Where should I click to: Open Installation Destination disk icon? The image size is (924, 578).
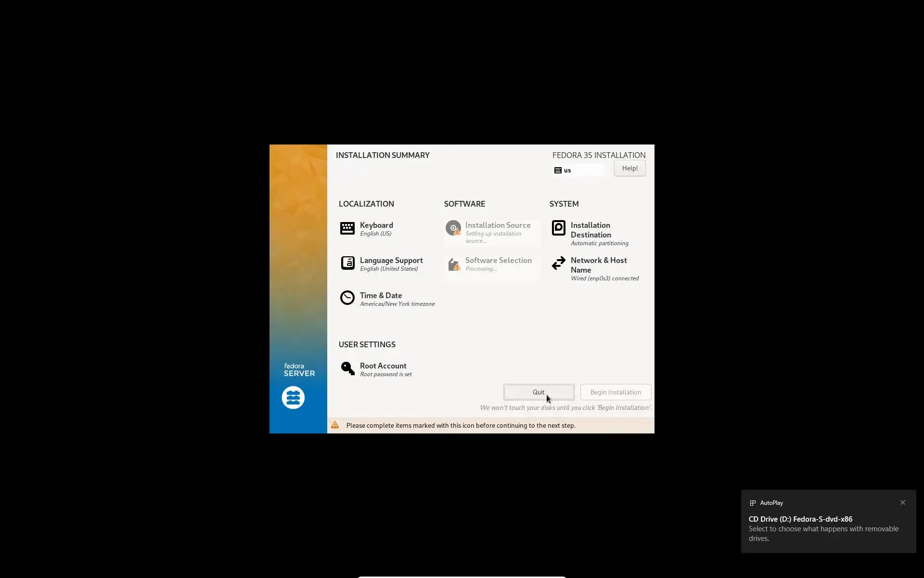(558, 228)
